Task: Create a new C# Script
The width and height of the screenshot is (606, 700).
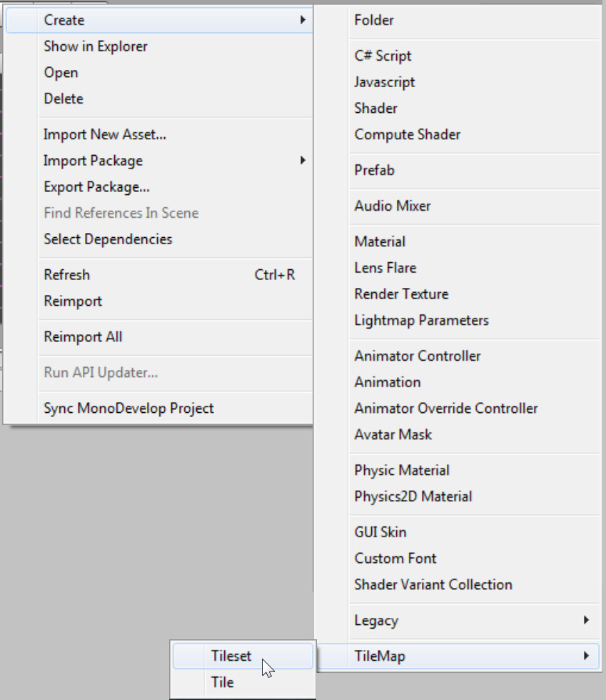Action: pos(458,56)
